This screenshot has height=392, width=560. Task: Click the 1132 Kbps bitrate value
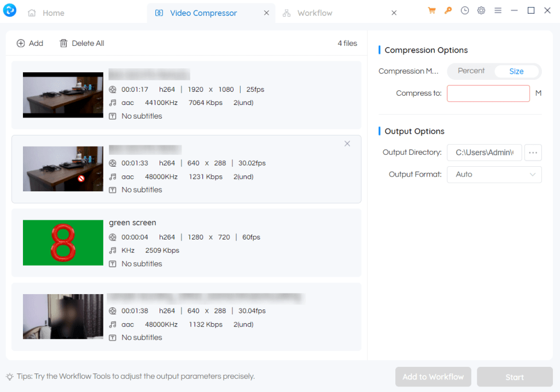coord(206,325)
